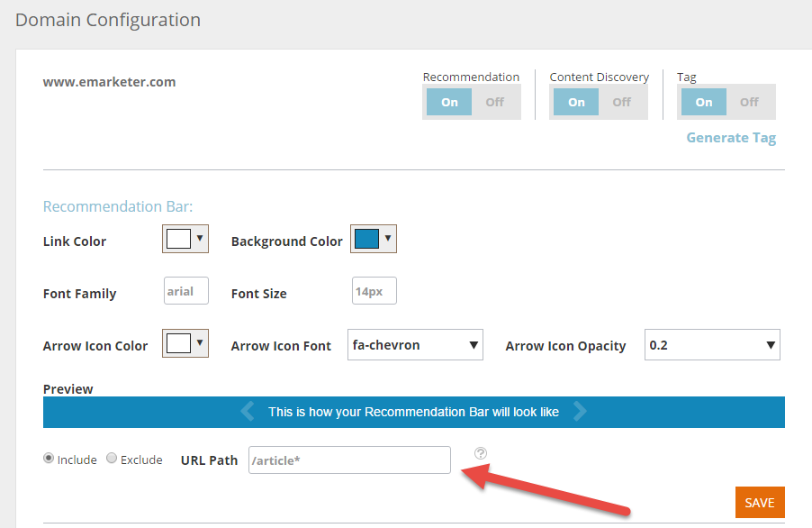Switch Content Discovery to On
The image size is (812, 528).
click(576, 102)
